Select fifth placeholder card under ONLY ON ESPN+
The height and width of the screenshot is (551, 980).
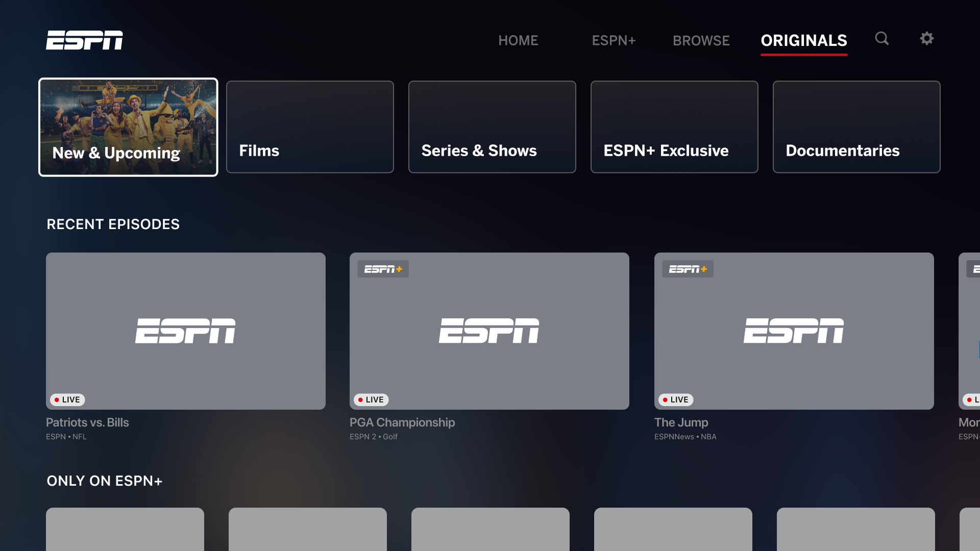click(x=856, y=529)
